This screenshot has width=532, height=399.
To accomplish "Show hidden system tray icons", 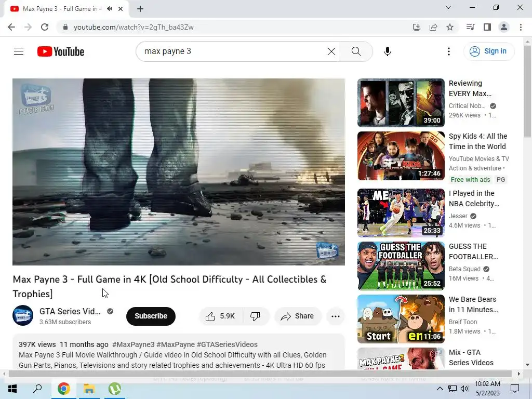I will coord(440,389).
